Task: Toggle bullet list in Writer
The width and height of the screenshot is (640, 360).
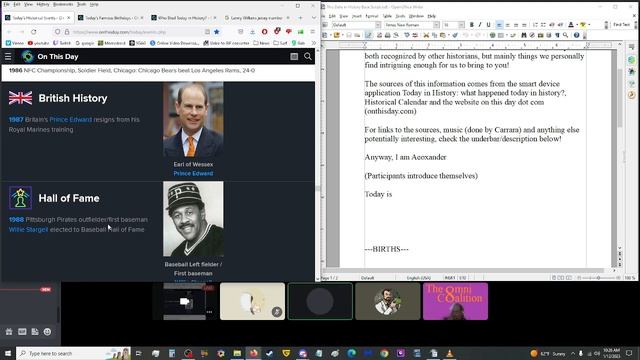Action: coord(543,25)
